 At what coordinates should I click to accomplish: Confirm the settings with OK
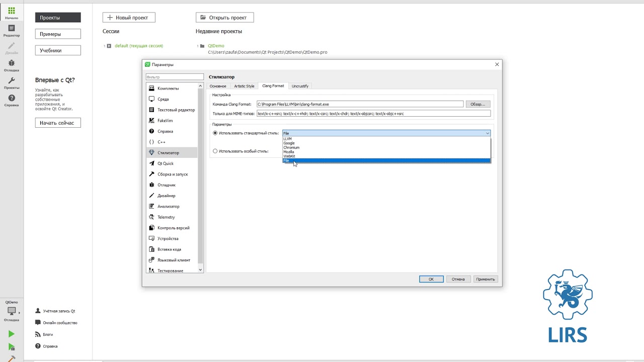click(431, 279)
